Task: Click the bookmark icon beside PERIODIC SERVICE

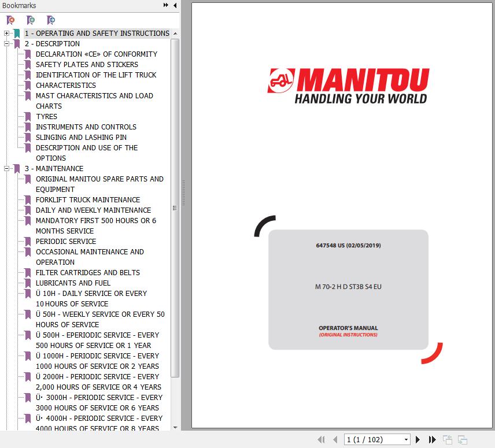Action: click(28, 242)
